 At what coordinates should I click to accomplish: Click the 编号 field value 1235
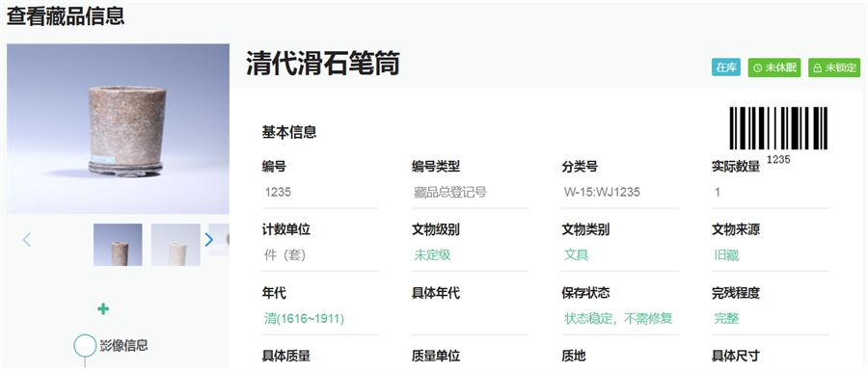320,193
